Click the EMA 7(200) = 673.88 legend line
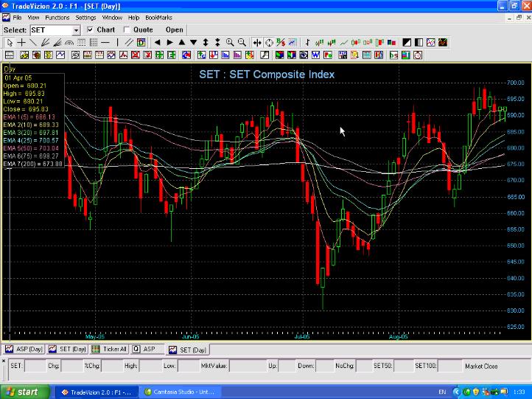 click(x=32, y=164)
